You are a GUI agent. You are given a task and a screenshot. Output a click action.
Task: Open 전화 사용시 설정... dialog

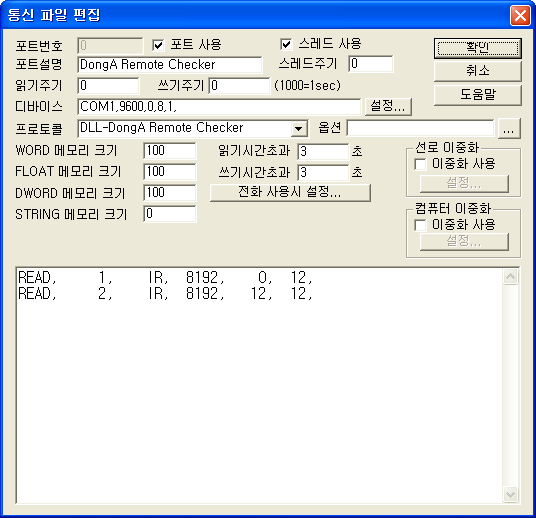click(x=290, y=192)
